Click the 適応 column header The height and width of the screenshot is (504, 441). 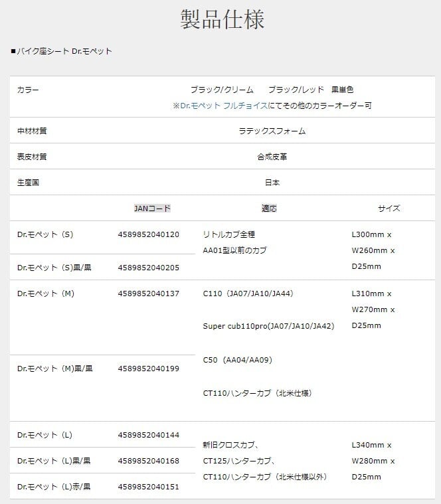pyautogui.click(x=269, y=209)
